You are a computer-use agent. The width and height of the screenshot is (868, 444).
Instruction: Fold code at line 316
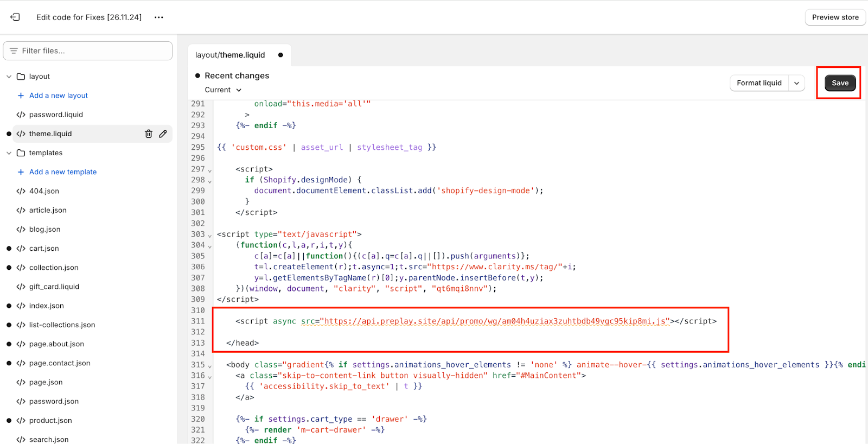coord(210,377)
